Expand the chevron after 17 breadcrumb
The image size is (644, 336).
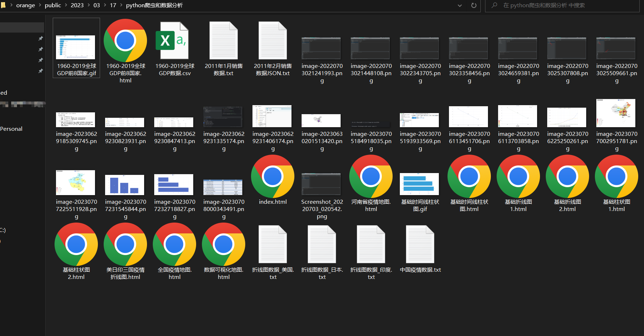click(x=121, y=5)
